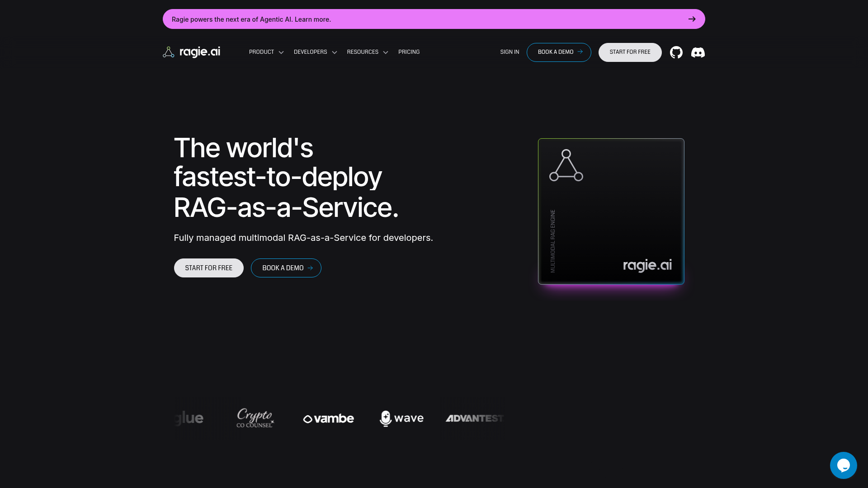868x488 pixels.
Task: Click the hero Book a Demo button
Action: [x=286, y=268]
